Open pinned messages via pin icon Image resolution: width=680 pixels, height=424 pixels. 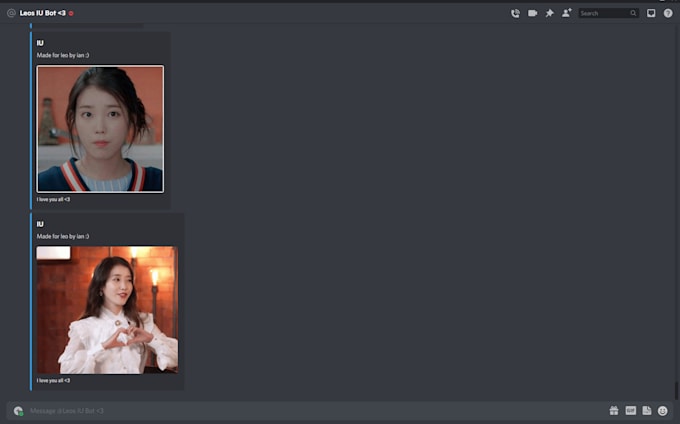(x=549, y=13)
